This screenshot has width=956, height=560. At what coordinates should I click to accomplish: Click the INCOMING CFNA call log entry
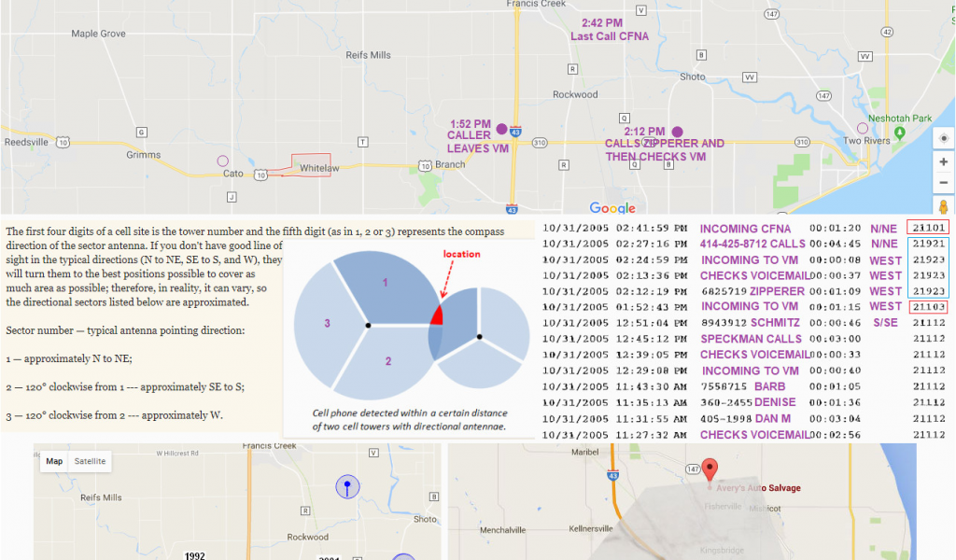tap(745, 229)
